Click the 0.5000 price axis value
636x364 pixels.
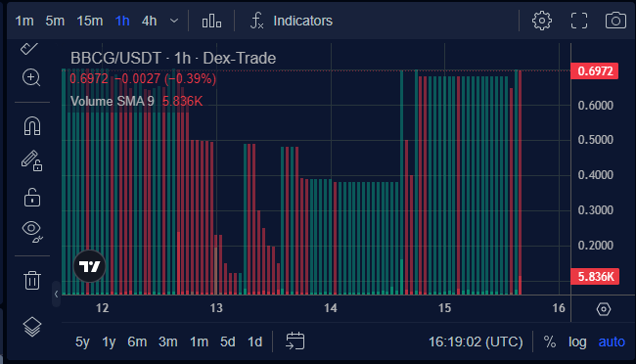596,140
